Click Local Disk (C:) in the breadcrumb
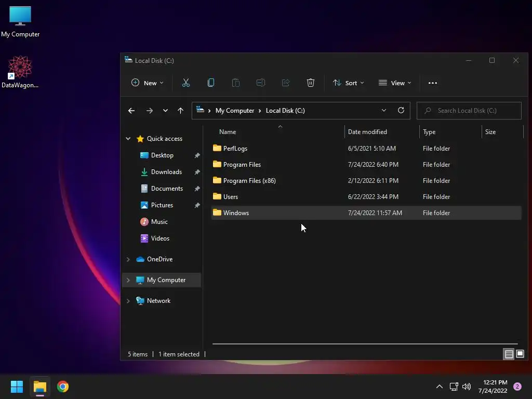532x399 pixels. 285,111
